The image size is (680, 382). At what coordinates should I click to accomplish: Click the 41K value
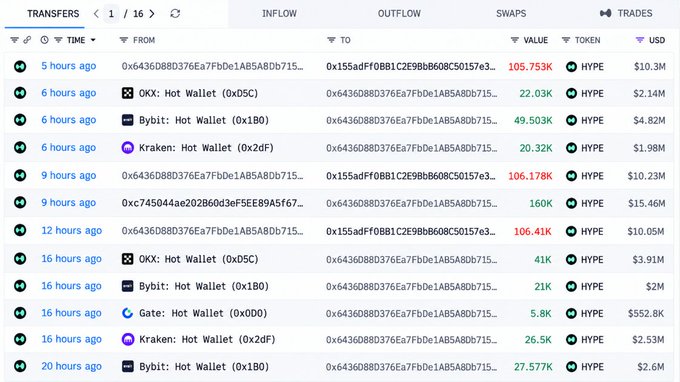(543, 259)
